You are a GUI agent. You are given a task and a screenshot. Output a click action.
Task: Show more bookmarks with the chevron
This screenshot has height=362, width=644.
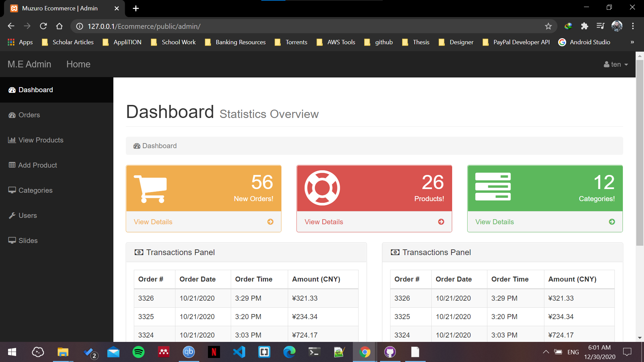coord(632,42)
